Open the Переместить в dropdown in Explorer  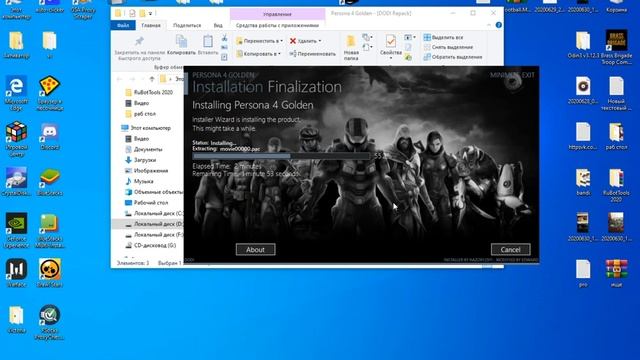[260, 41]
